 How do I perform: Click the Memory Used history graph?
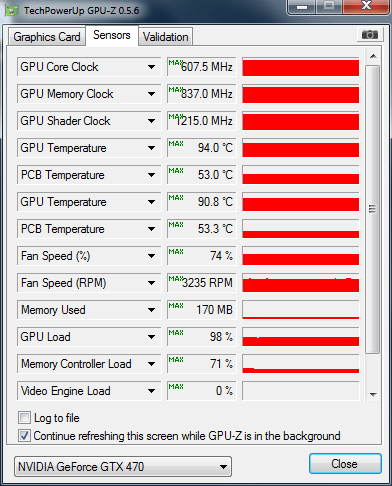tap(301, 310)
